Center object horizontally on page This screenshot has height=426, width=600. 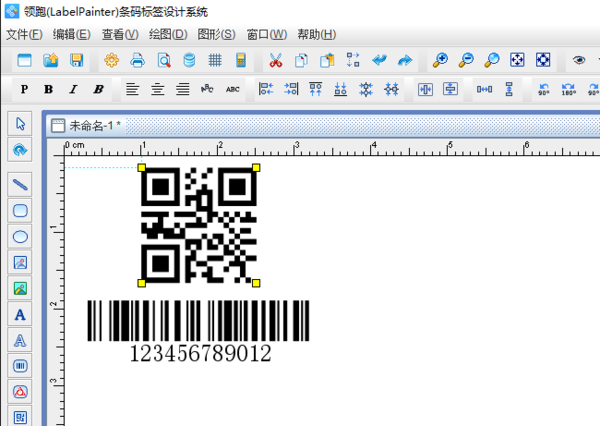coord(425,89)
